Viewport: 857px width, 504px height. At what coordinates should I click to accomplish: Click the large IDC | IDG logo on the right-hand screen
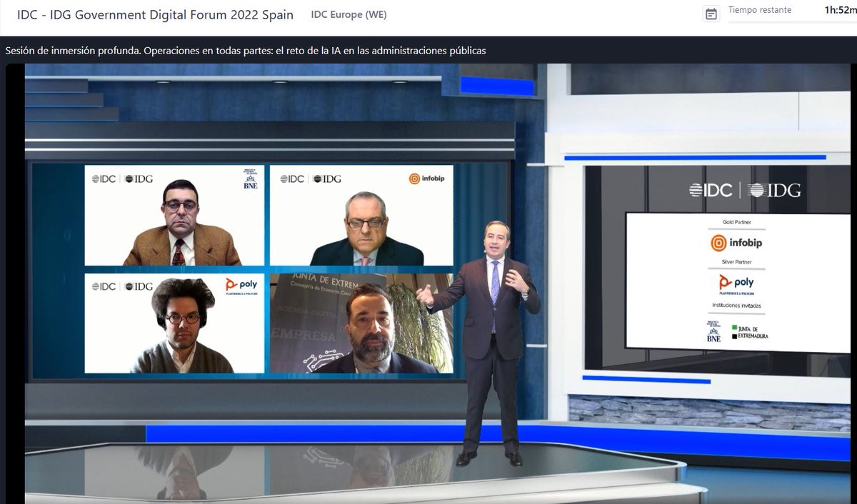(745, 190)
